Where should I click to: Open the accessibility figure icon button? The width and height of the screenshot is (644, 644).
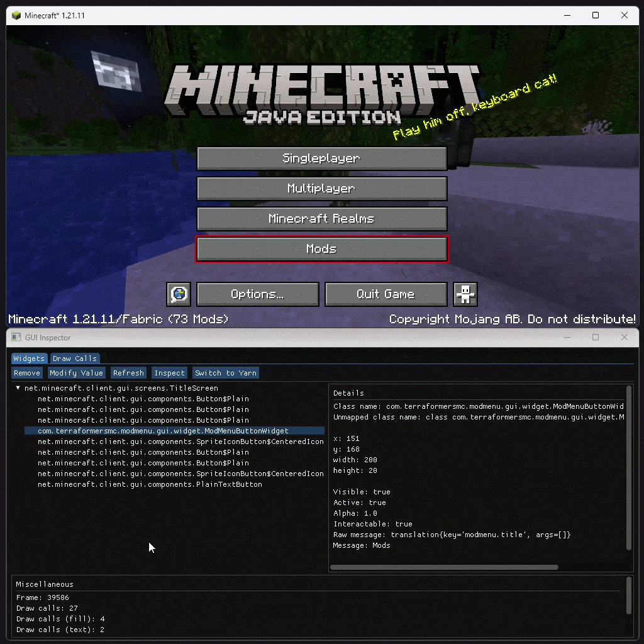465,294
